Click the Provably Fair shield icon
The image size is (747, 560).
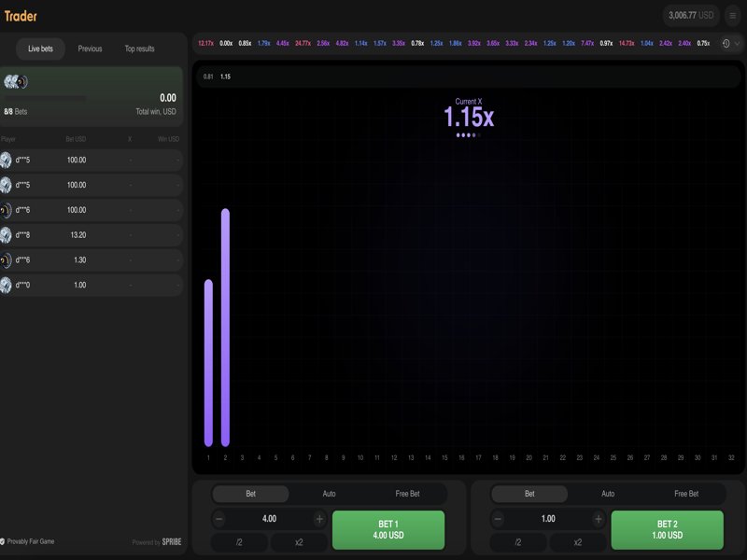(x=3, y=541)
